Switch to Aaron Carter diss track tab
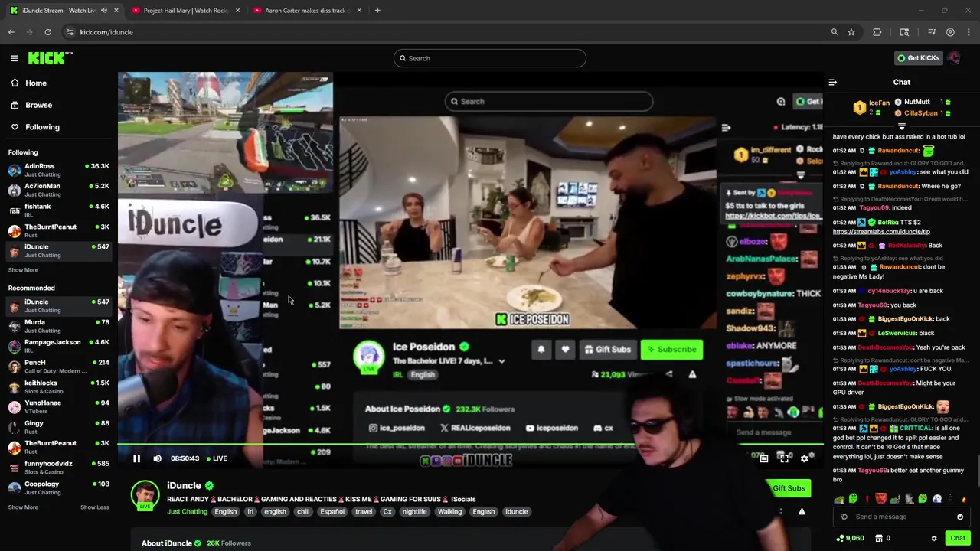 [307, 10]
